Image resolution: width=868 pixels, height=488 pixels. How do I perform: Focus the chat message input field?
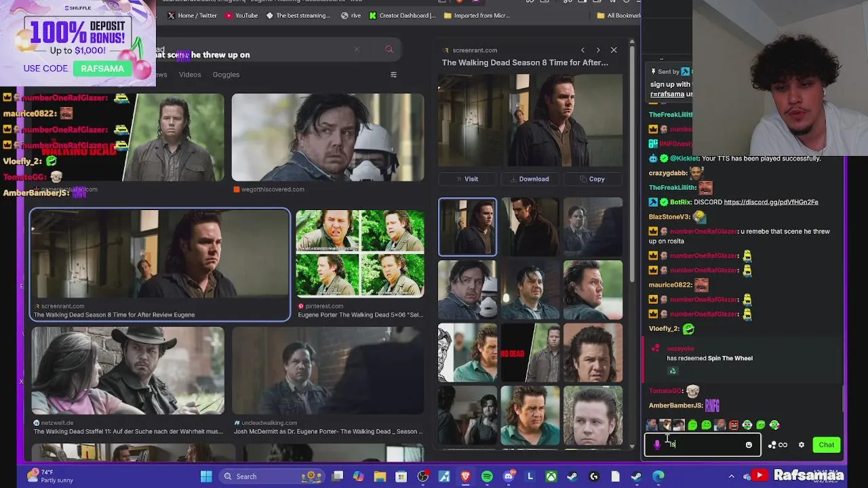(703, 445)
